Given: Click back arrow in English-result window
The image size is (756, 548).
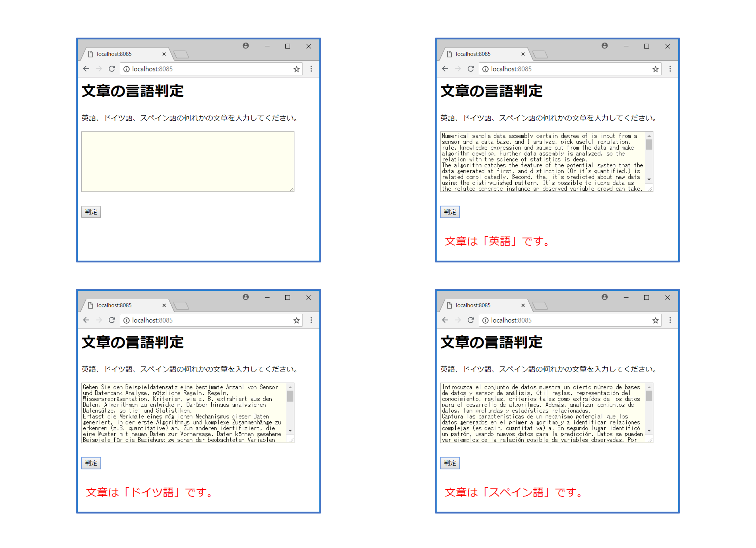Looking at the screenshot, I should click(445, 69).
